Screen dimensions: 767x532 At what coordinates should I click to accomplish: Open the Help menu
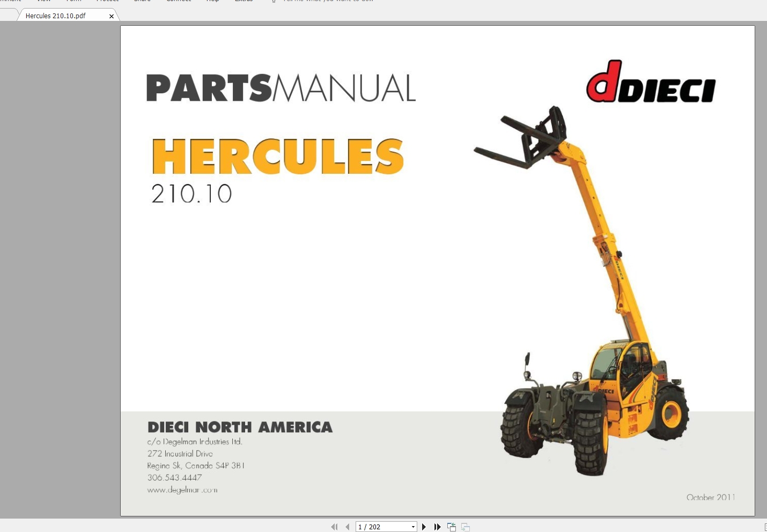click(x=212, y=1)
